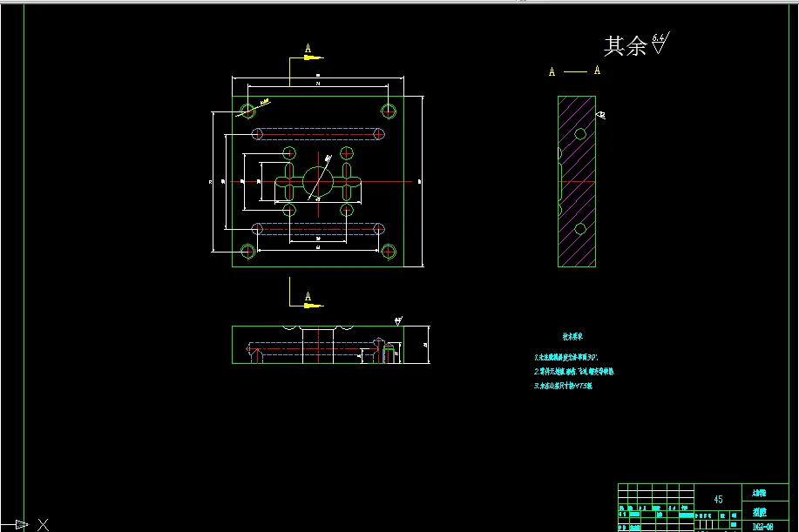799x532 pixels.
Task: Click the topmost overall width dimension text
Action: 318,75
